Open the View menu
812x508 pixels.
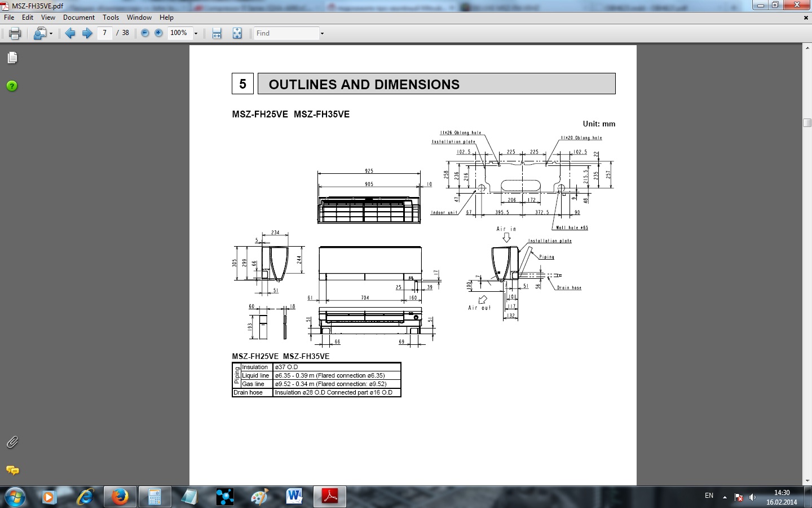48,17
